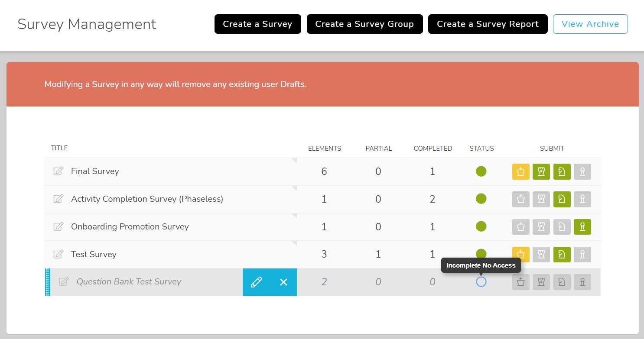Click the pawn icon for Test Survey
644x339 pixels.
point(582,255)
